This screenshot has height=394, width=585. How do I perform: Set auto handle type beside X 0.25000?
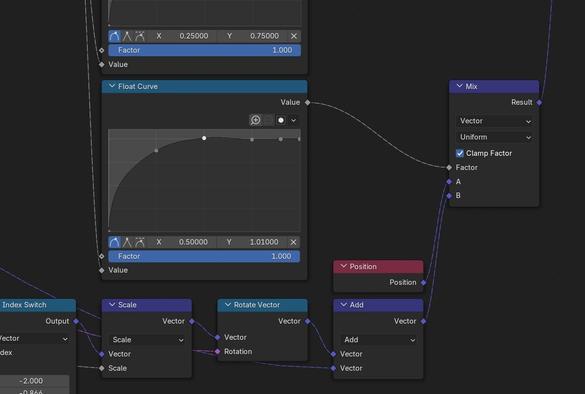coord(115,36)
